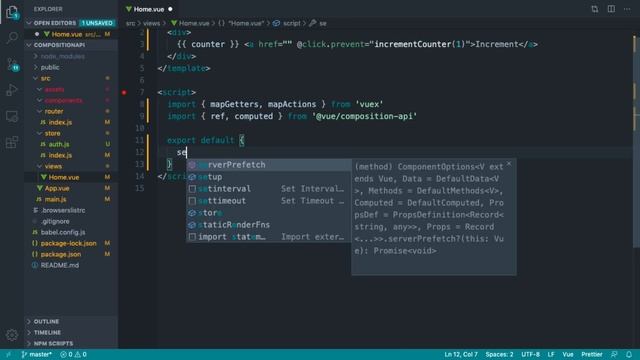The width and height of the screenshot is (640, 360).
Task: Close the suggestion details popup
Action: point(509,164)
